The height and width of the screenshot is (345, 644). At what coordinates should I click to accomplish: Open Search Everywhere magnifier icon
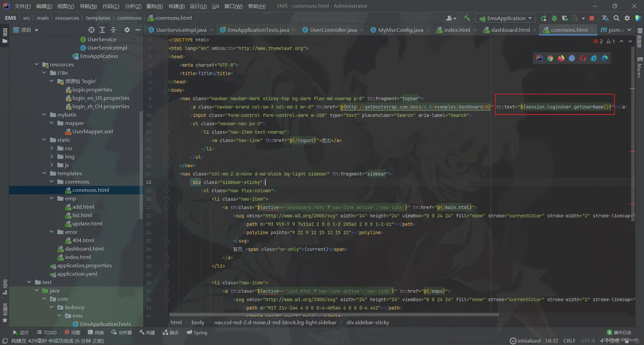[x=616, y=18]
